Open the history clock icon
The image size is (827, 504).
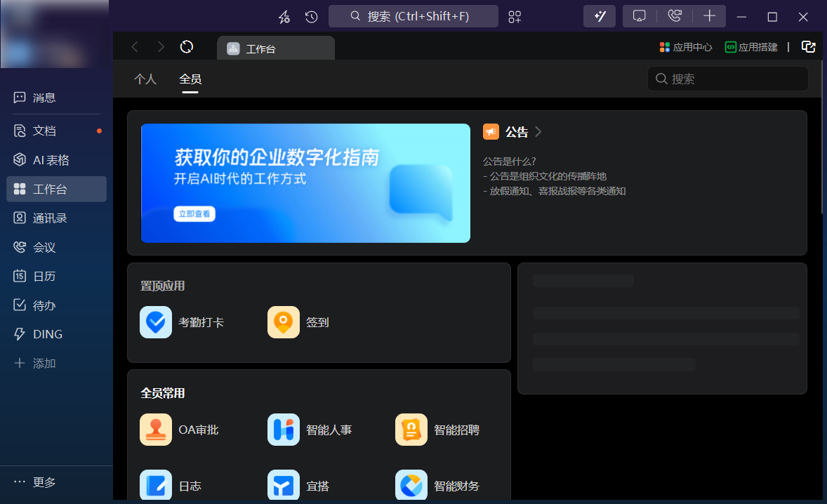312,17
